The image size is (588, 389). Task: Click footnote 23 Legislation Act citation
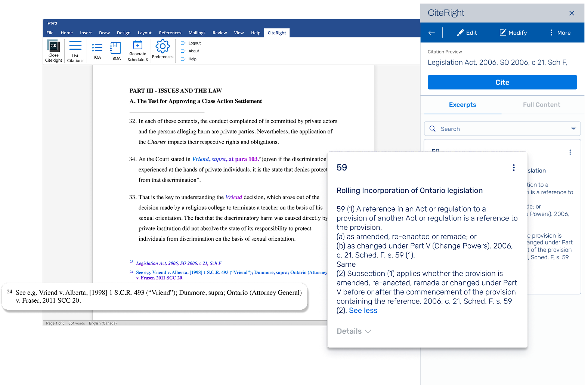[179, 263]
